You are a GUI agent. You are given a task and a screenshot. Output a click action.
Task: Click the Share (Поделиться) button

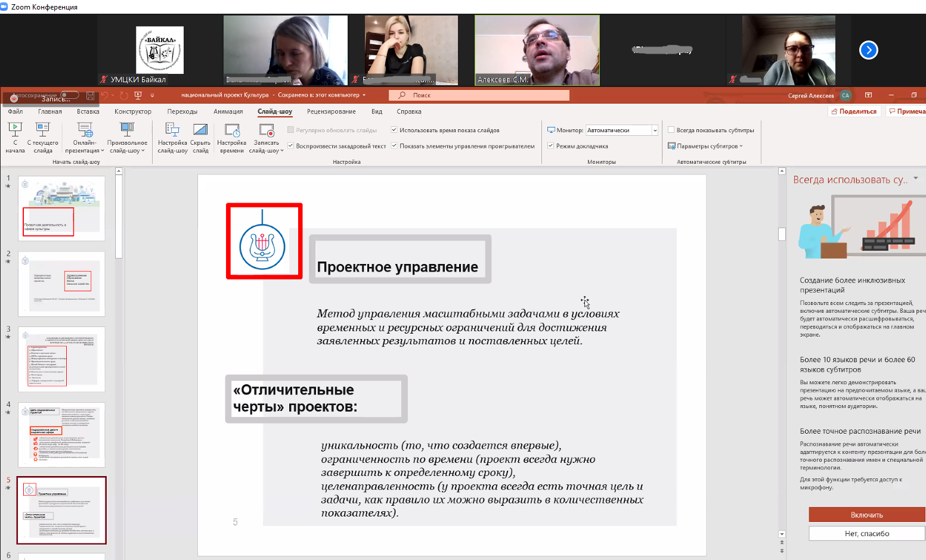point(853,111)
